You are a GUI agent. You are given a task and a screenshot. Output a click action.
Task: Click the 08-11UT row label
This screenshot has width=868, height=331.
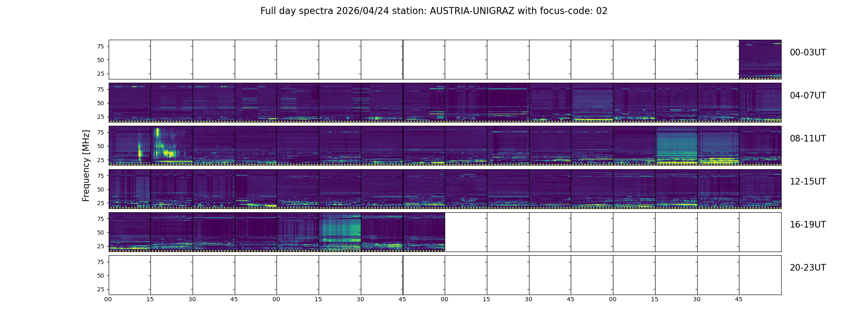click(x=808, y=139)
